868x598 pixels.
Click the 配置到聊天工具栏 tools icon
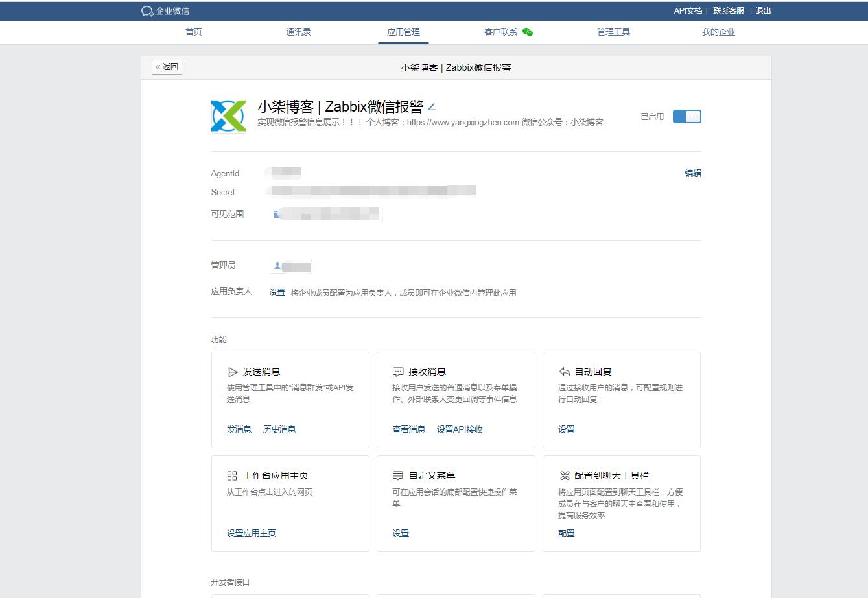(564, 475)
